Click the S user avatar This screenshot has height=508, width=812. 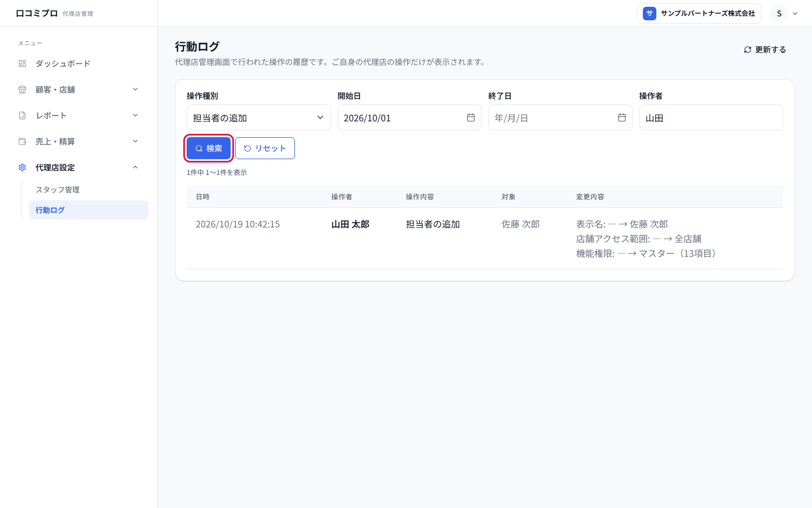(x=779, y=14)
